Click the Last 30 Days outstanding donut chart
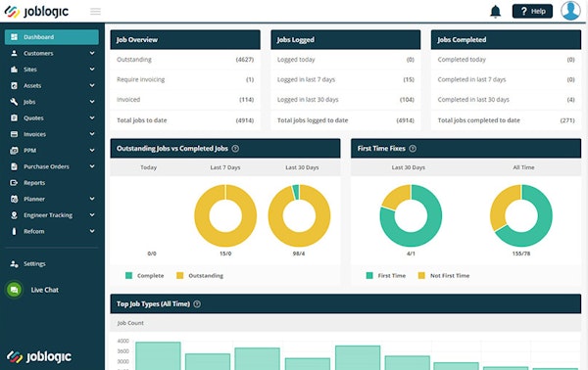This screenshot has width=588, height=370. pyautogui.click(x=299, y=215)
